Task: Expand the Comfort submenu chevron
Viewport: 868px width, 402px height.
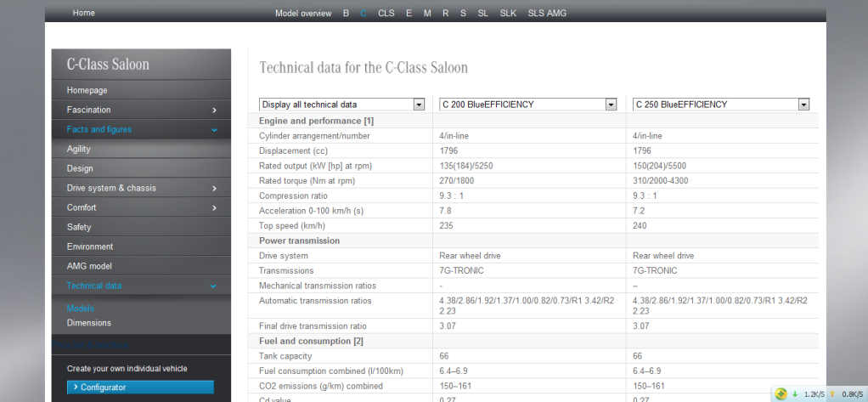Action: (x=214, y=208)
